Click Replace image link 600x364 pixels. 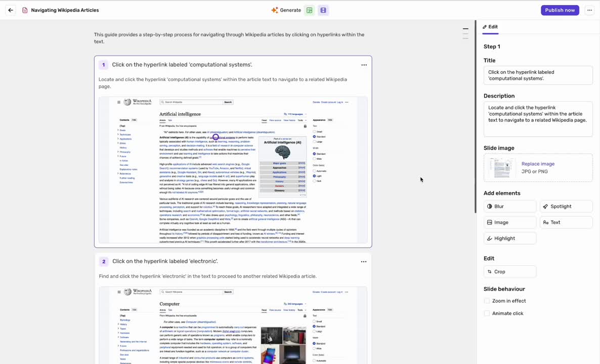coord(538,164)
